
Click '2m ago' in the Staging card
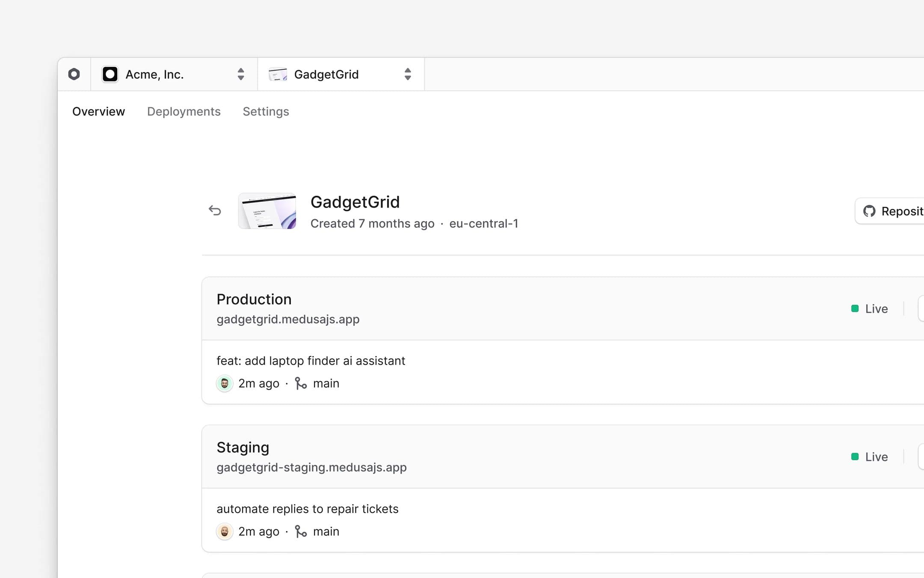(x=259, y=531)
